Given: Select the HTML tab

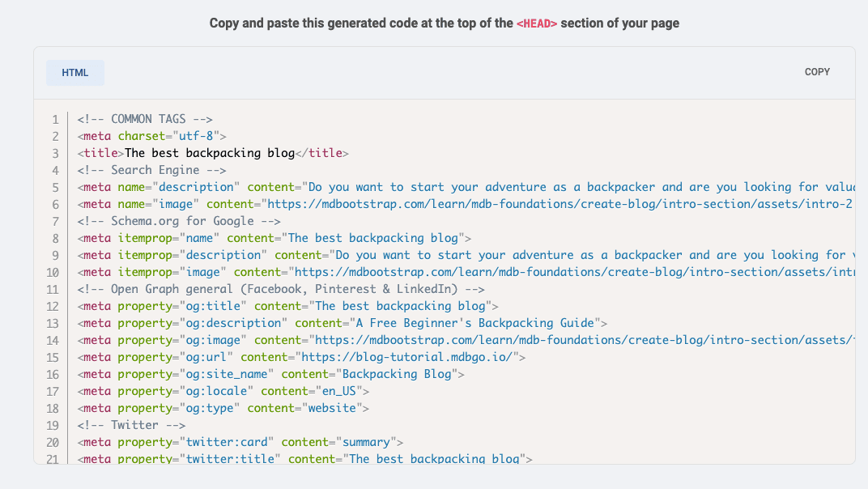Looking at the screenshot, I should coord(74,72).
